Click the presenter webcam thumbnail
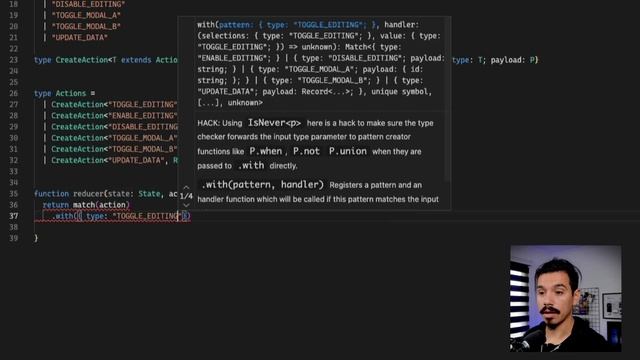The width and height of the screenshot is (640, 360). [566, 298]
